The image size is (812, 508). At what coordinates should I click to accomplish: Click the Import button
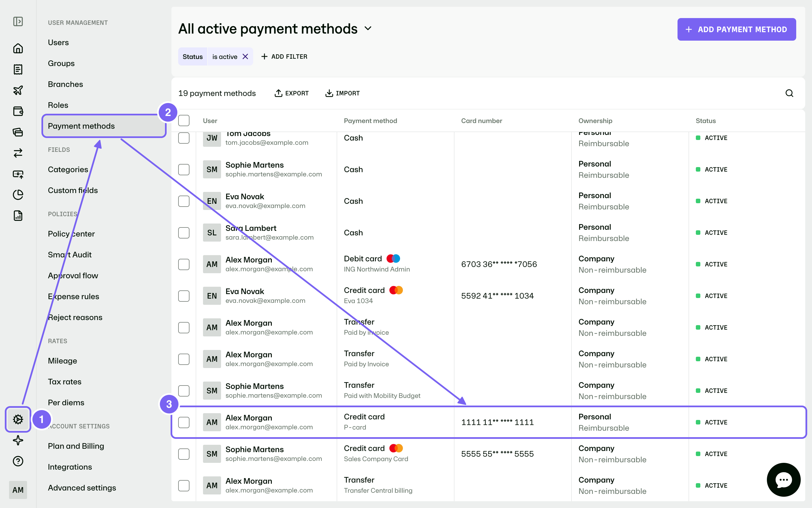tap(343, 93)
